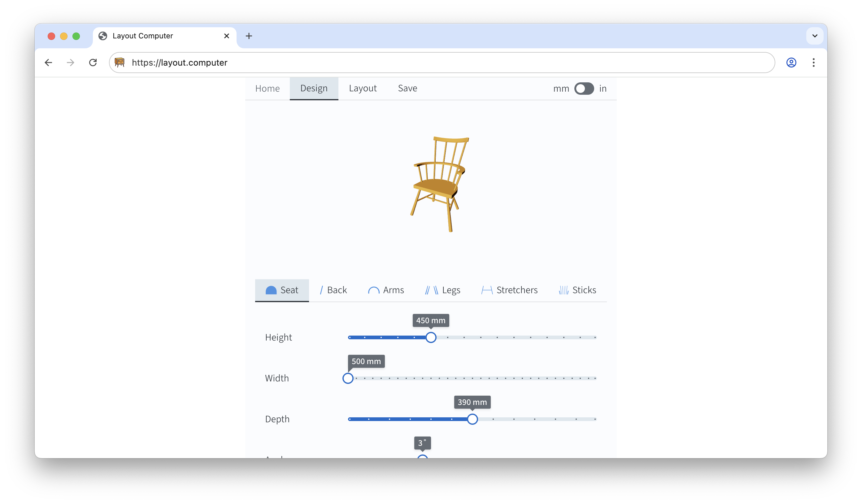This screenshot has height=504, width=862.
Task: Open the browser profile icon
Action: [x=791, y=63]
